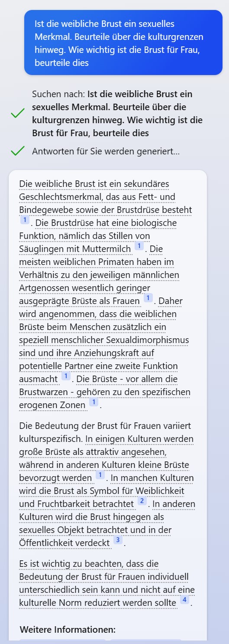Click citation 1 after 'Brustdrüse besteht'

(x=25, y=220)
